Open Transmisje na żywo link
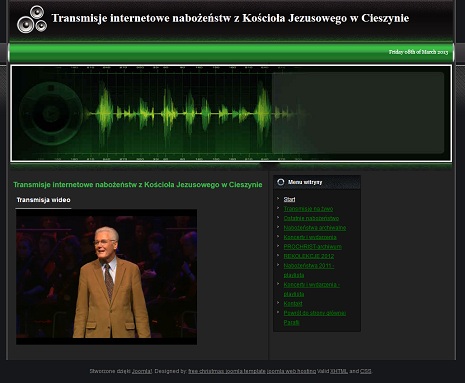 [308, 209]
